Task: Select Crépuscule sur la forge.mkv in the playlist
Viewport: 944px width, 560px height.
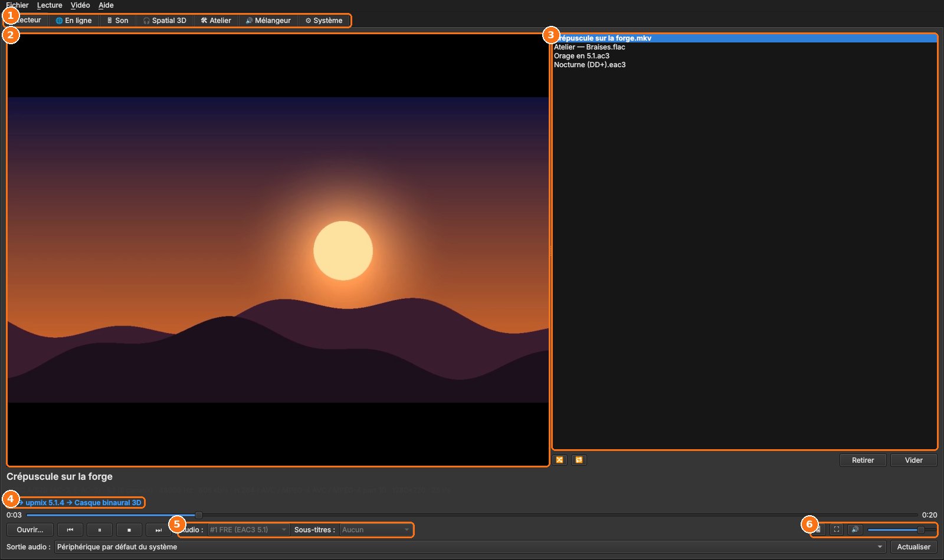Action: pos(745,38)
